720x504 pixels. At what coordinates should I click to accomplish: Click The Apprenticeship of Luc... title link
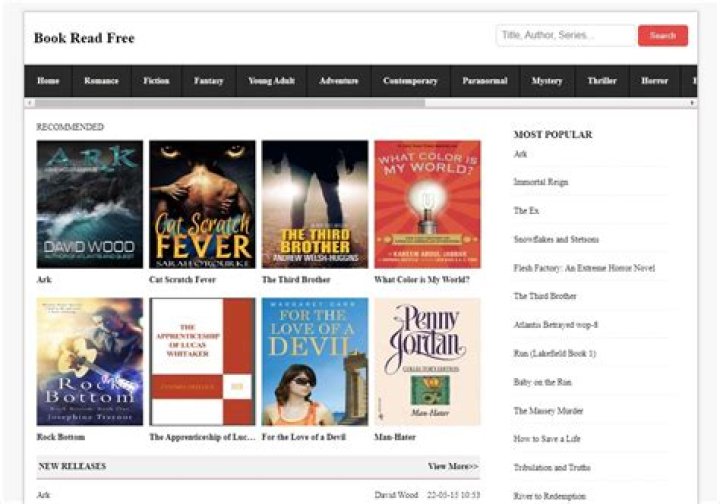pyautogui.click(x=202, y=437)
